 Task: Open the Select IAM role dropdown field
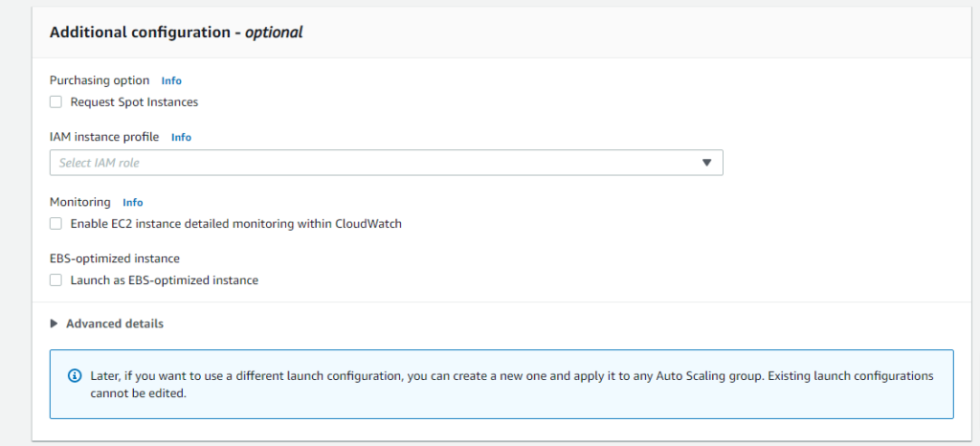[387, 163]
